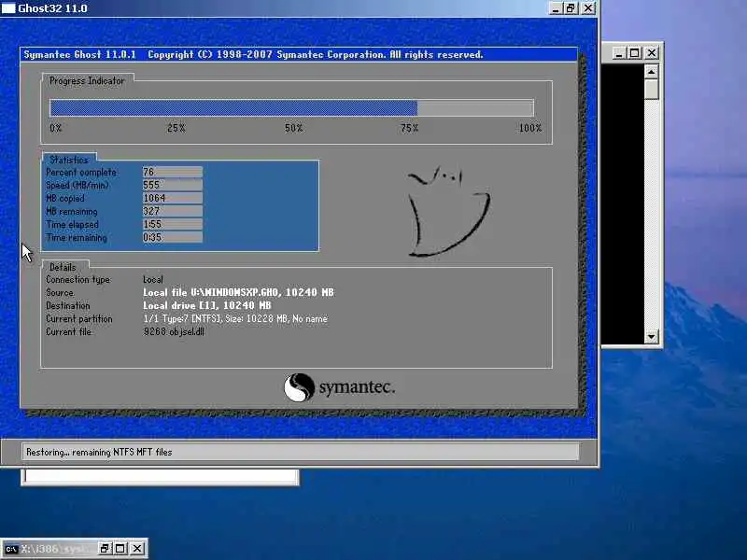
Task: Click the Symantec Ghost 11.0.1 copyright header
Action: [253, 55]
